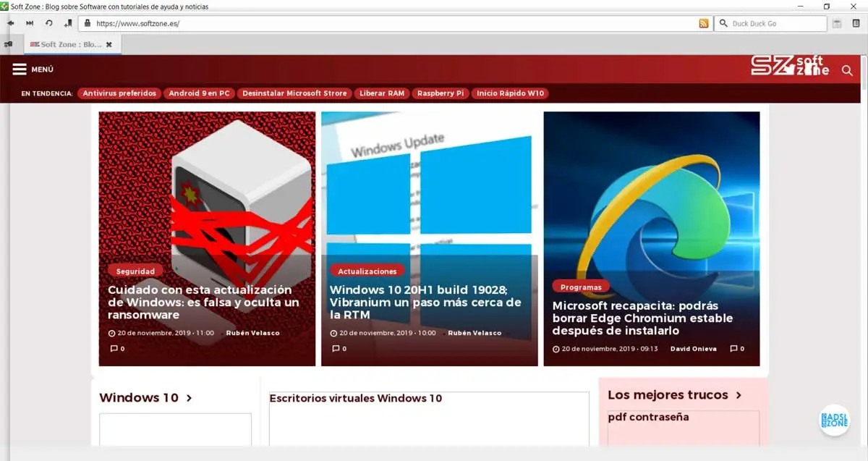
Task: Click the https://www.softzone.es/ address field
Action: coord(394,23)
